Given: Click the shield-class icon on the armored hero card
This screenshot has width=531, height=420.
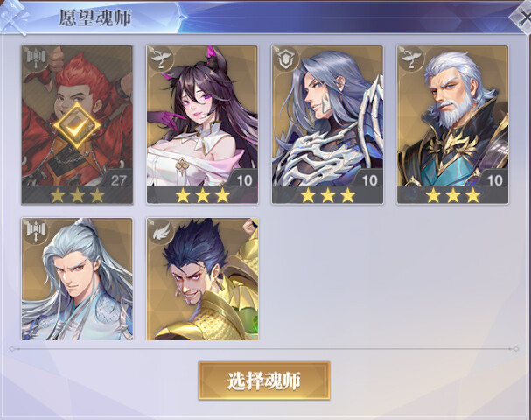Looking at the screenshot, I should coord(286,59).
